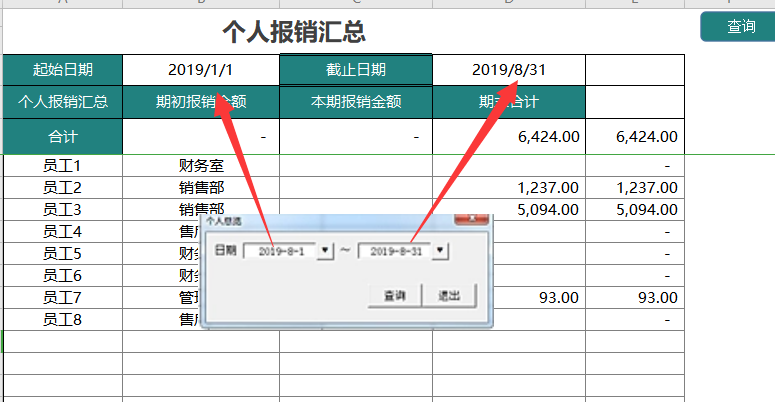Select the 期初报销金额 header cell
Screen dimensions: 775x402
click(x=201, y=102)
